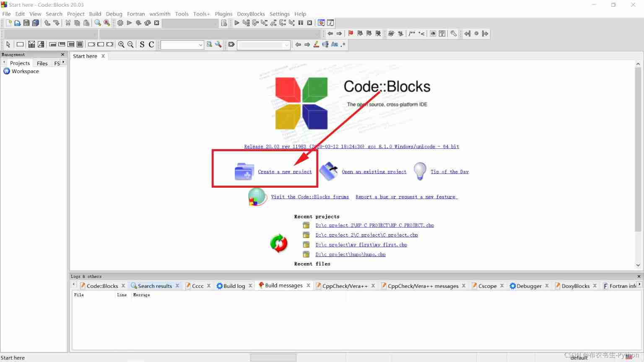Open the wide code completion scope dropdown
The image size is (644, 362).
pos(210,34)
